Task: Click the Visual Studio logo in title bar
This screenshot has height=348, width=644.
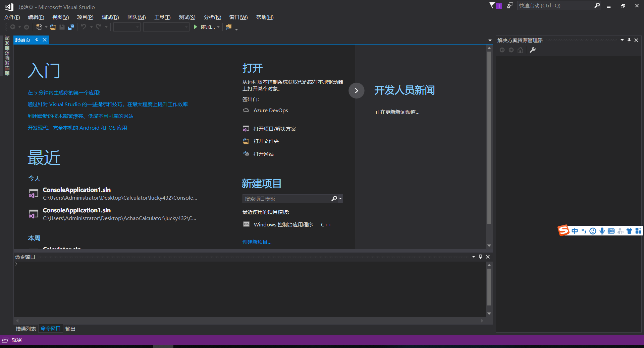Action: [9, 7]
